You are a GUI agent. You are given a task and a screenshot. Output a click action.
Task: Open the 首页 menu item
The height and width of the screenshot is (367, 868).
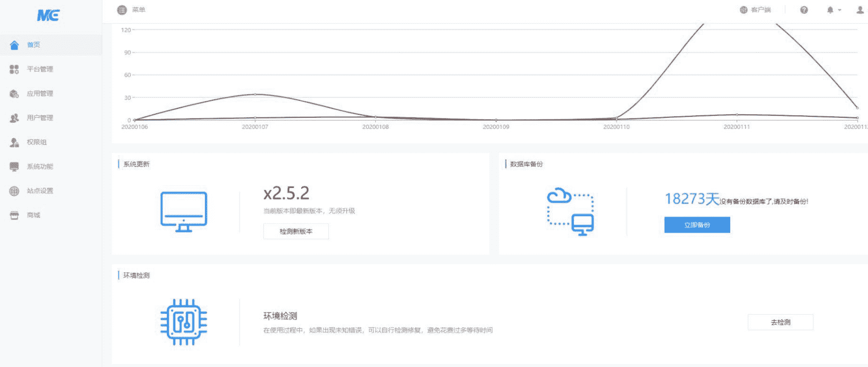click(51, 45)
